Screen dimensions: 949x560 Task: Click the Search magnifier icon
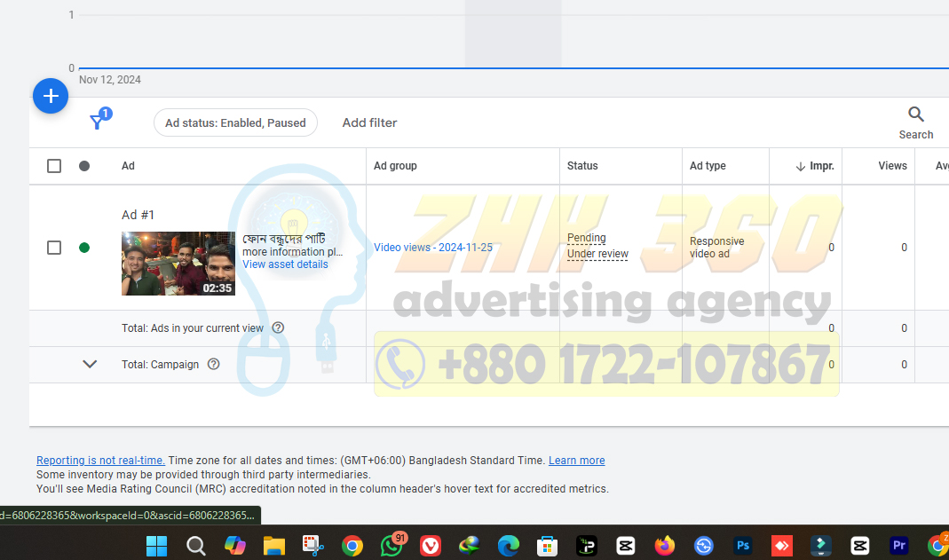[915, 114]
